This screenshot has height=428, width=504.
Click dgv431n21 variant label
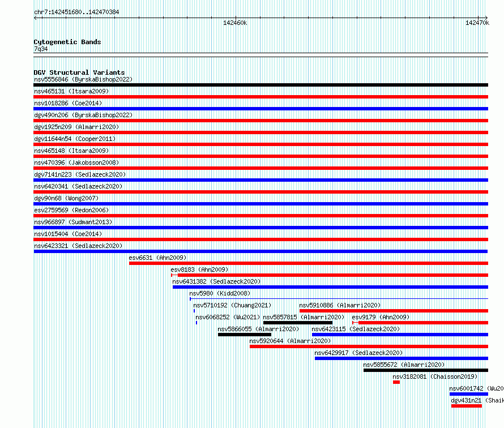coord(477,400)
